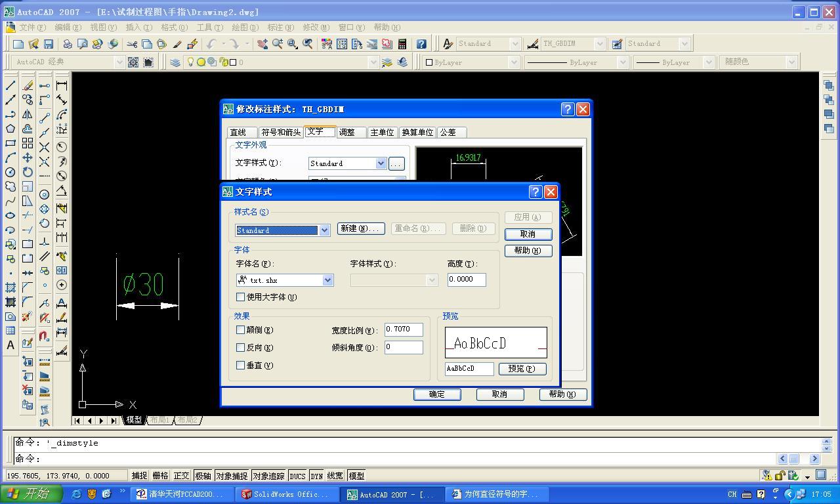Click 帮助(H) in the 文字样式 dialog
The image size is (840, 504).
528,251
